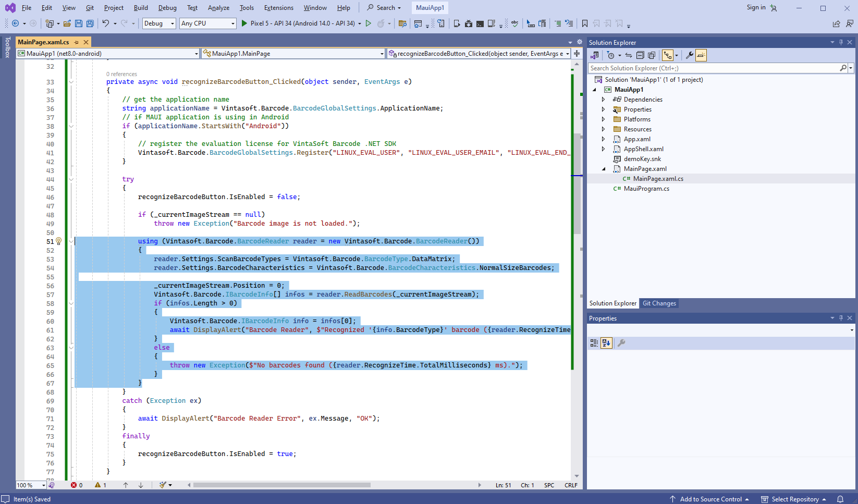Click Select Repository in status bar
858x504 pixels.
[x=794, y=499]
